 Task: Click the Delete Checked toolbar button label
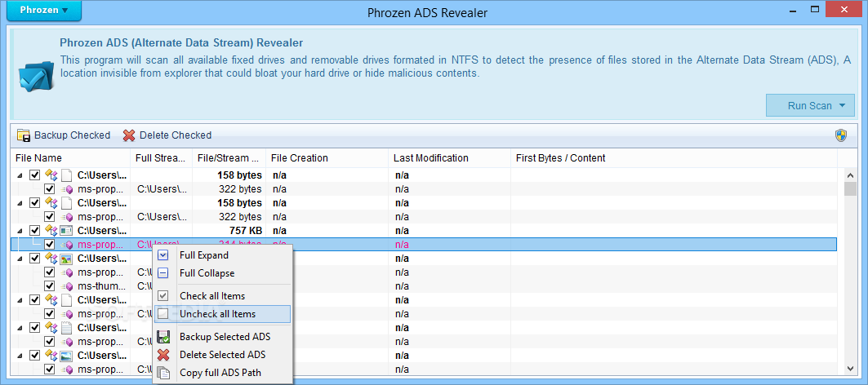tap(176, 135)
